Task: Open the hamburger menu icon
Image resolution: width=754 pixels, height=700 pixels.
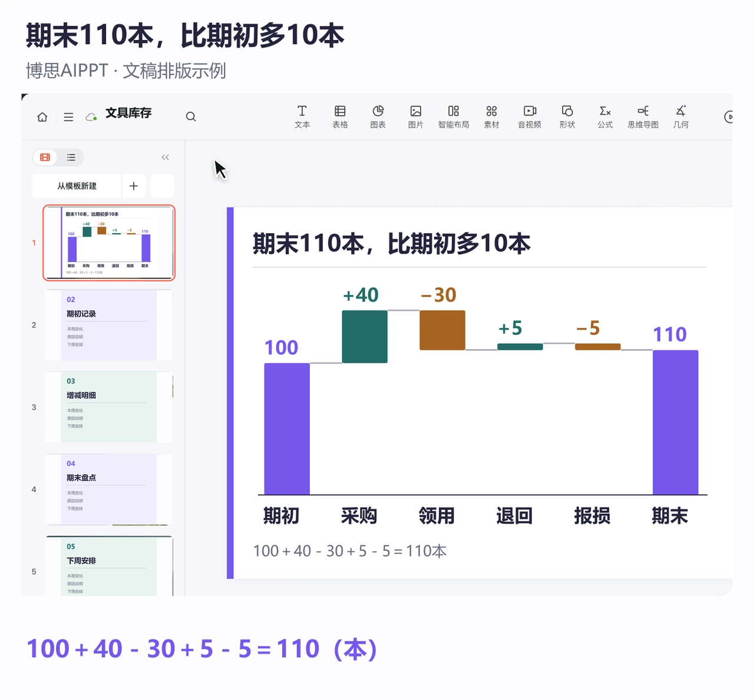Action: (x=69, y=117)
